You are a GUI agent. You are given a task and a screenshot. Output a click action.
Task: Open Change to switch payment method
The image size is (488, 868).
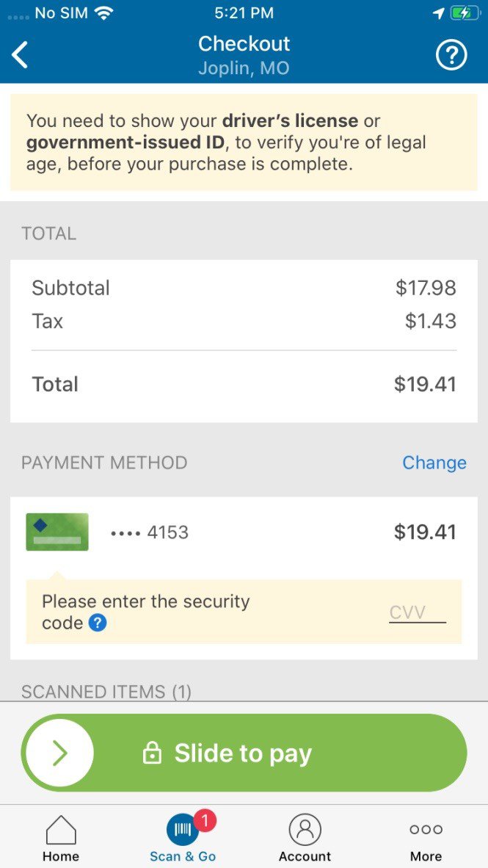pyautogui.click(x=434, y=463)
